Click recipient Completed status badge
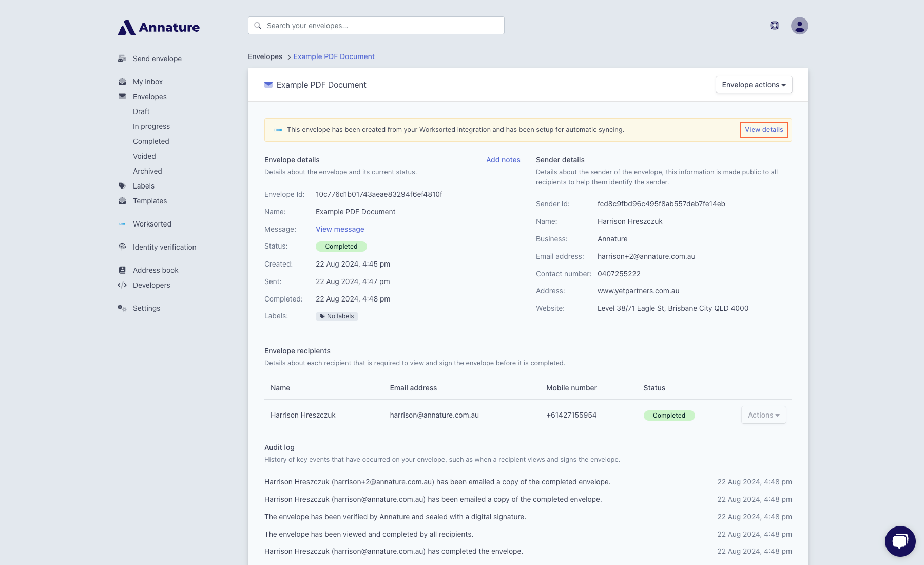This screenshot has height=565, width=924. click(669, 416)
